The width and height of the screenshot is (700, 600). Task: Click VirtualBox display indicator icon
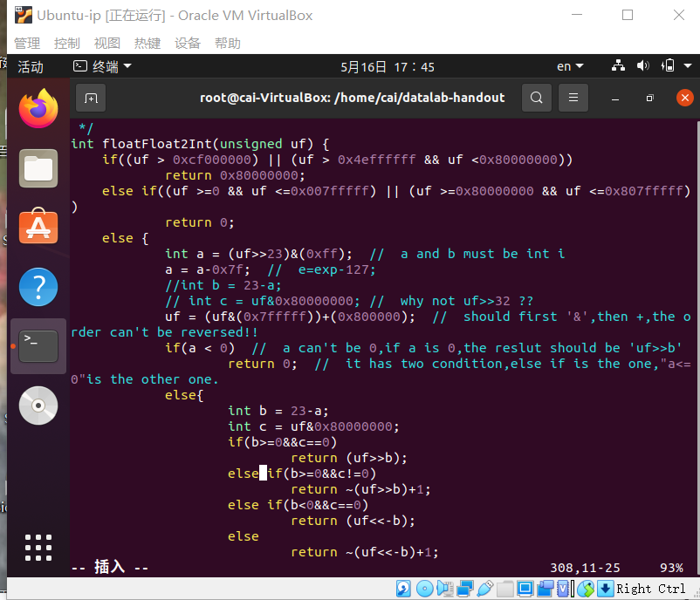tap(525, 589)
